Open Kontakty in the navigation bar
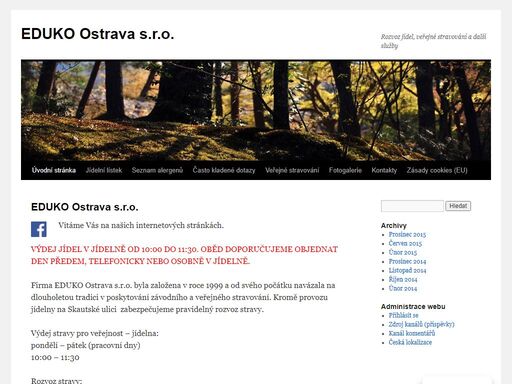Image resolution: width=512 pixels, height=384 pixels. (384, 170)
